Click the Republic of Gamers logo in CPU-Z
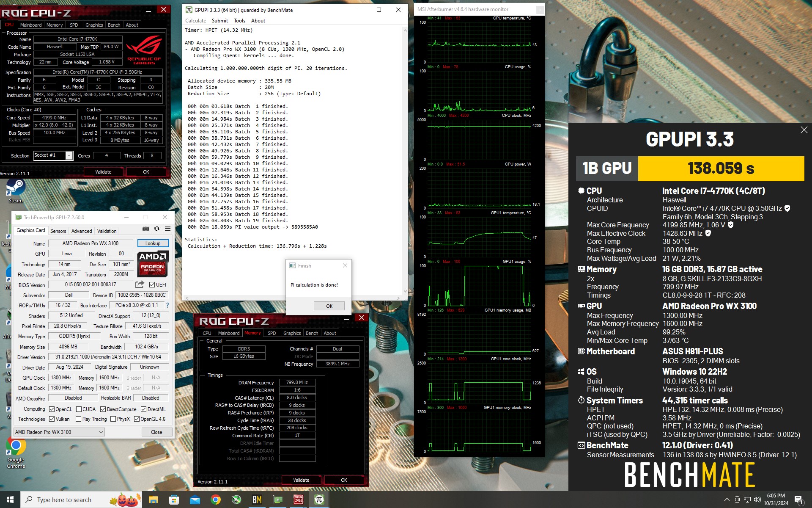The image size is (812, 508). click(144, 50)
